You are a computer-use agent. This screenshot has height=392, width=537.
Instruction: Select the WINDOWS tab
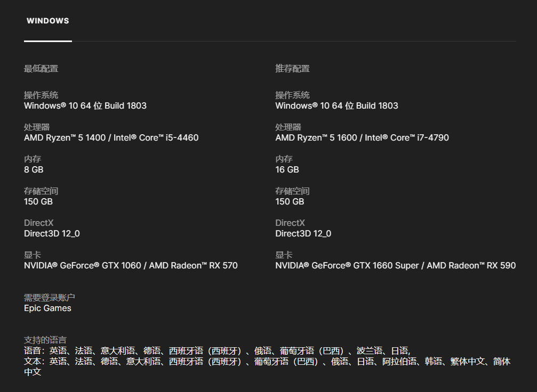click(47, 21)
